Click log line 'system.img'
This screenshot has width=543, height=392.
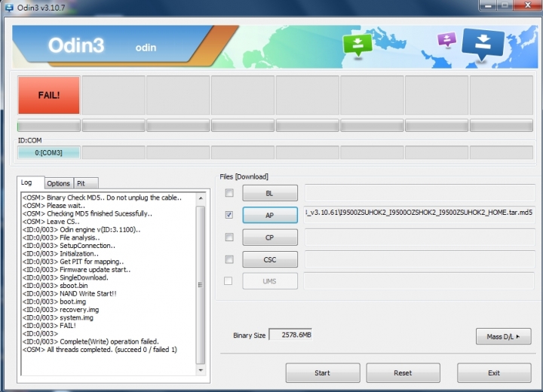point(58,317)
